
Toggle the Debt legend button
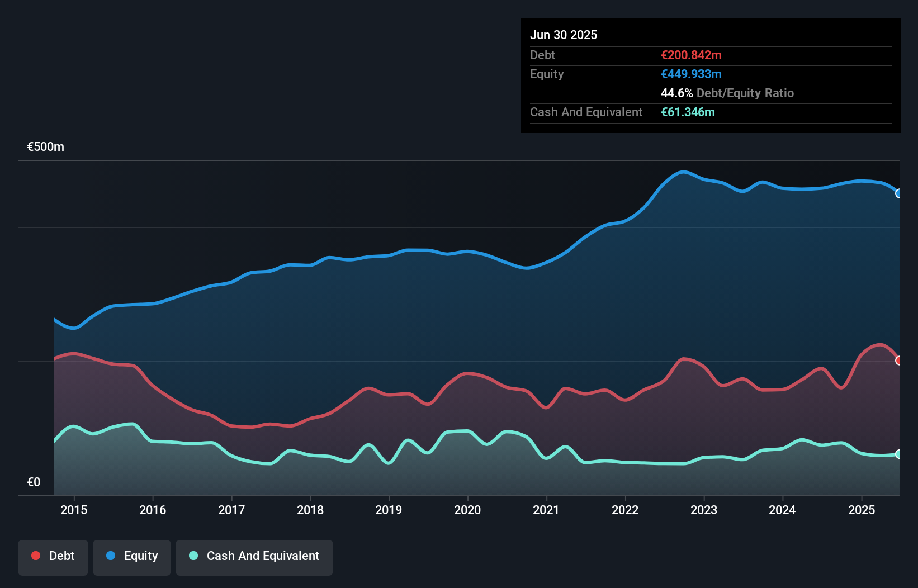(53, 556)
